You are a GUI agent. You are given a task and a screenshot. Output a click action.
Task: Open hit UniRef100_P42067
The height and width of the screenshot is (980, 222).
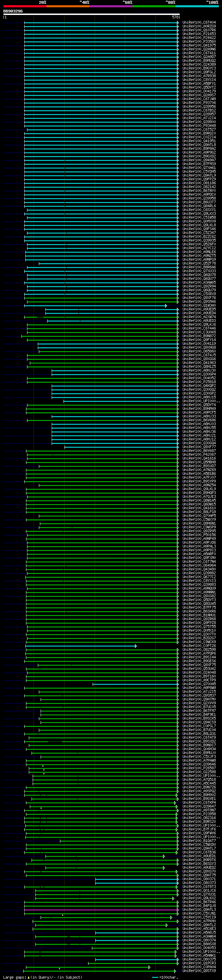click(x=199, y=455)
